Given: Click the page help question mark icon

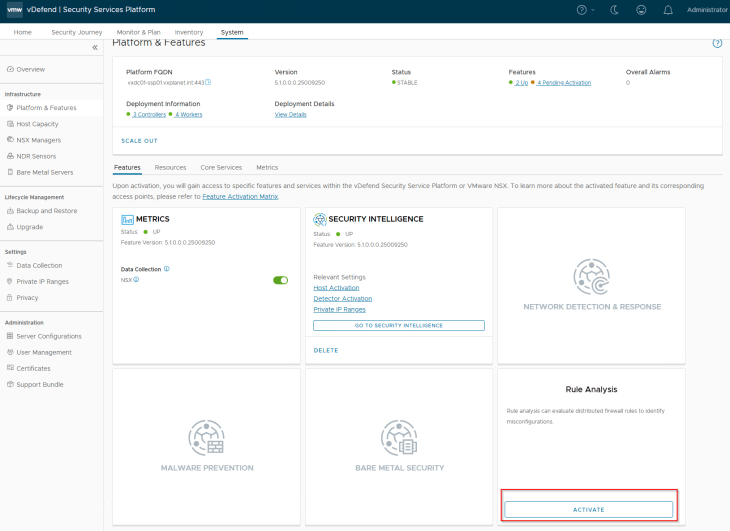Looking at the screenshot, I should click(x=717, y=44).
